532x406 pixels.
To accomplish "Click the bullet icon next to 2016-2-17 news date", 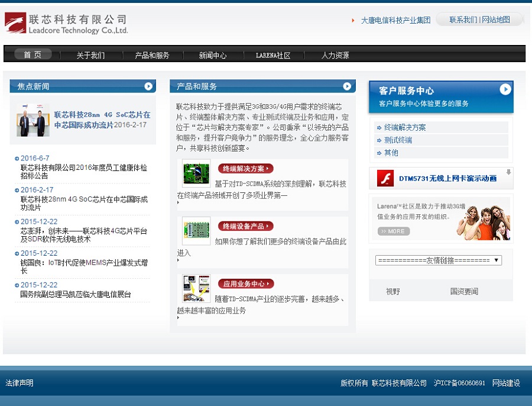I will (x=17, y=190).
